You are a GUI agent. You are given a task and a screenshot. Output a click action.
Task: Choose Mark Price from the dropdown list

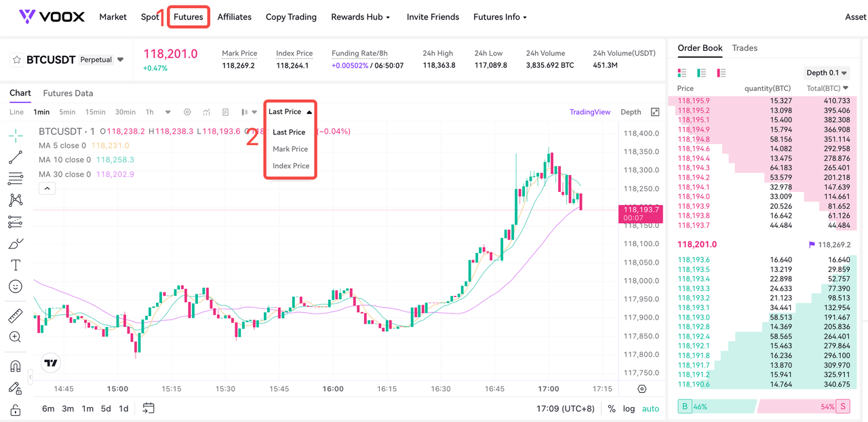(290, 149)
